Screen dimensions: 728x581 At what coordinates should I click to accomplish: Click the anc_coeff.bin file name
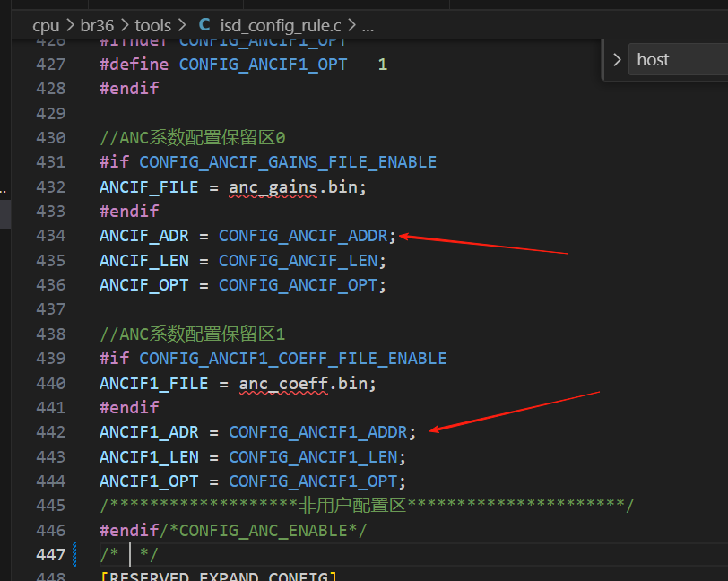point(303,384)
